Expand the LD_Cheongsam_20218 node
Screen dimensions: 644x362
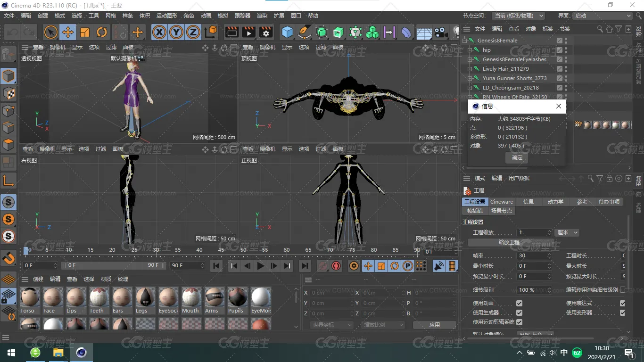470,88
